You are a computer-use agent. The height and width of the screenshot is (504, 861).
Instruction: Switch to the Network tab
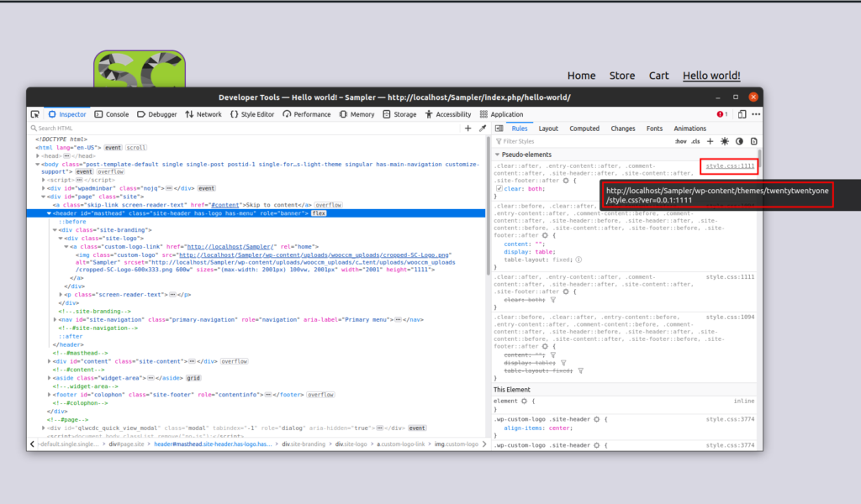point(203,114)
